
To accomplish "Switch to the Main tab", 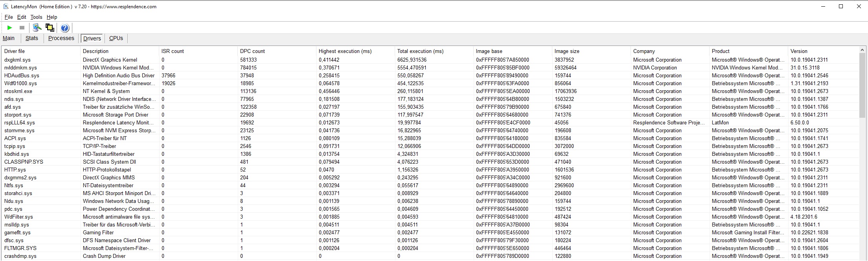I will click(9, 38).
